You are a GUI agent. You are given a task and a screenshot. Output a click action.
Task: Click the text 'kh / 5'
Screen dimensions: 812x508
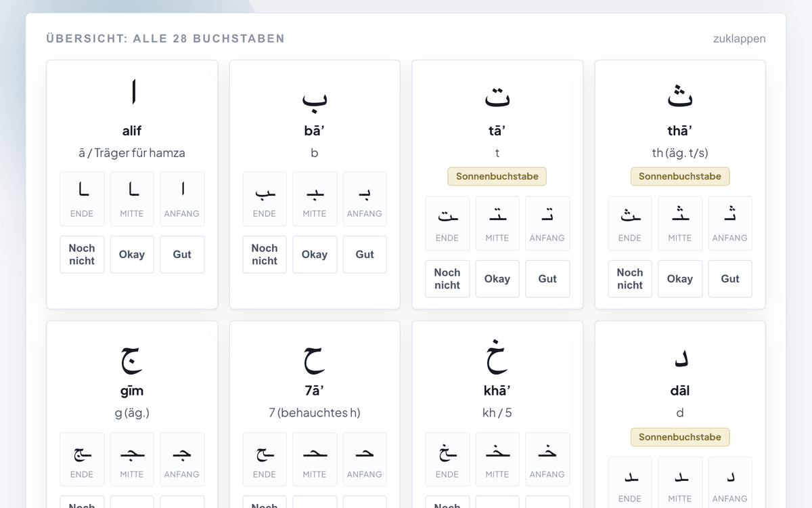pos(497,412)
